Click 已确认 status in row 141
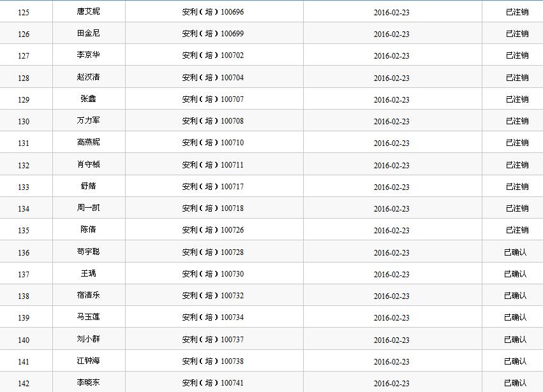Screen dimensions: 543x392 515,361
